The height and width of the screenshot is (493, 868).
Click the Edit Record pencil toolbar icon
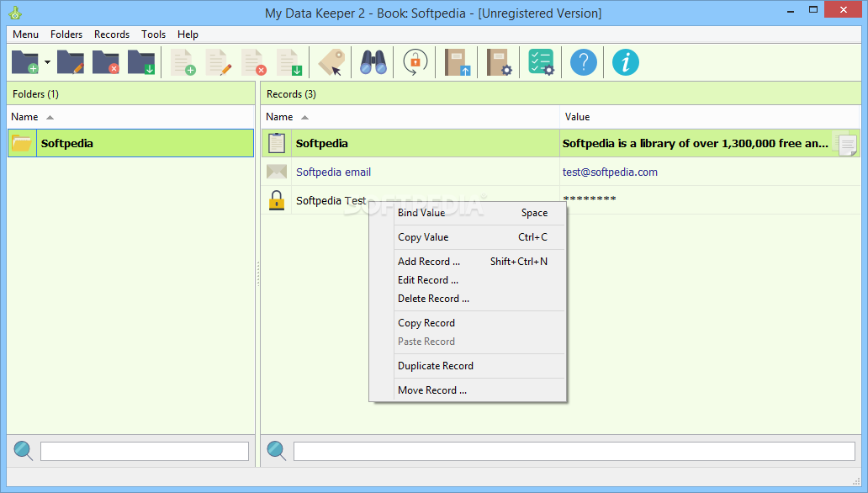[x=218, y=62]
